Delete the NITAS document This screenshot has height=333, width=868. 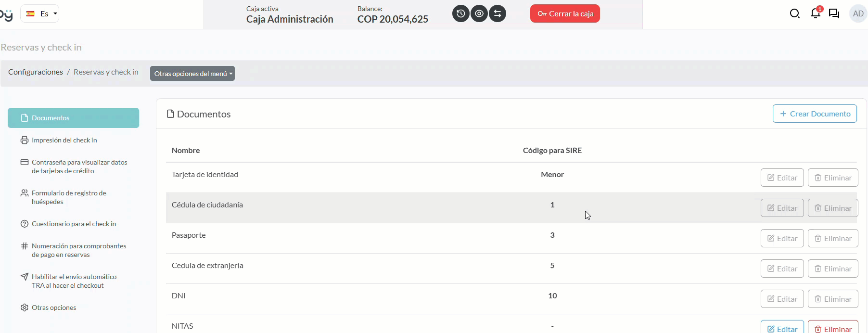pyautogui.click(x=833, y=327)
